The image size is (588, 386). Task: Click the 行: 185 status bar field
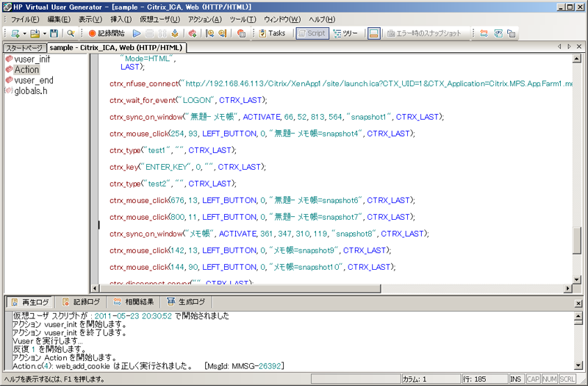484,379
